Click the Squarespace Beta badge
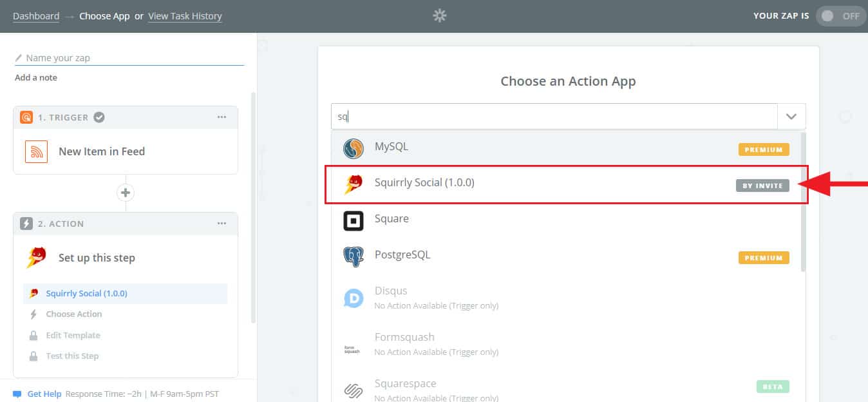Viewport: 868px width, 402px height. coord(773,387)
